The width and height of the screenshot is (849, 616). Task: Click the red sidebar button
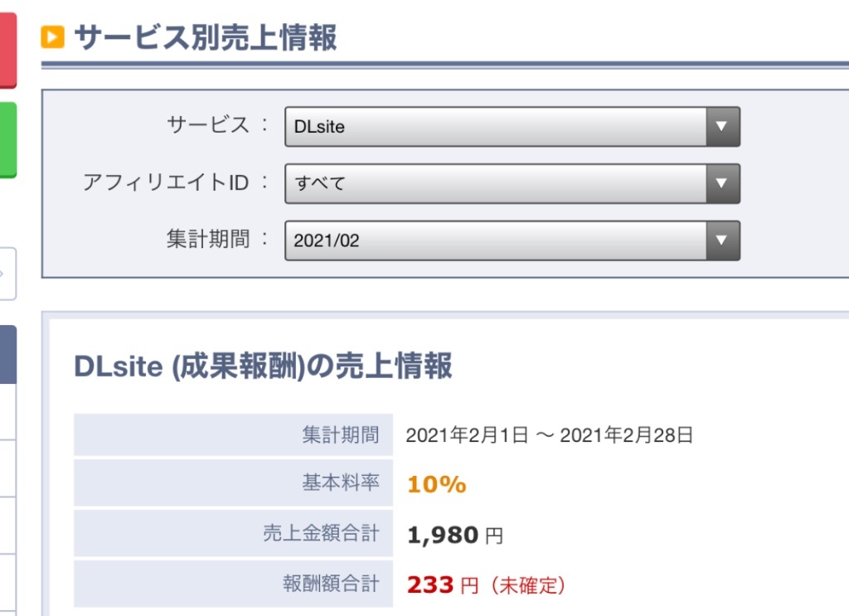click(8, 50)
